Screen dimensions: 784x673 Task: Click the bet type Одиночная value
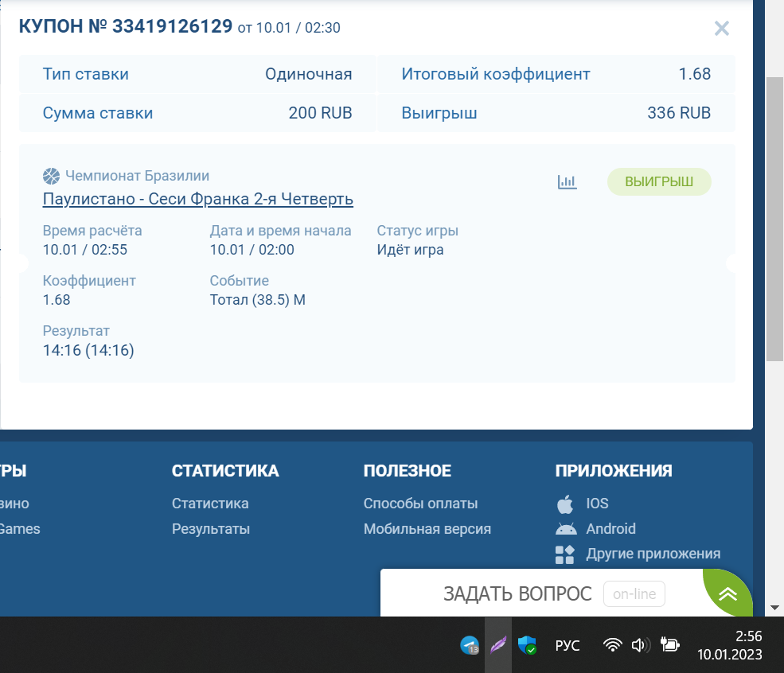coord(309,74)
